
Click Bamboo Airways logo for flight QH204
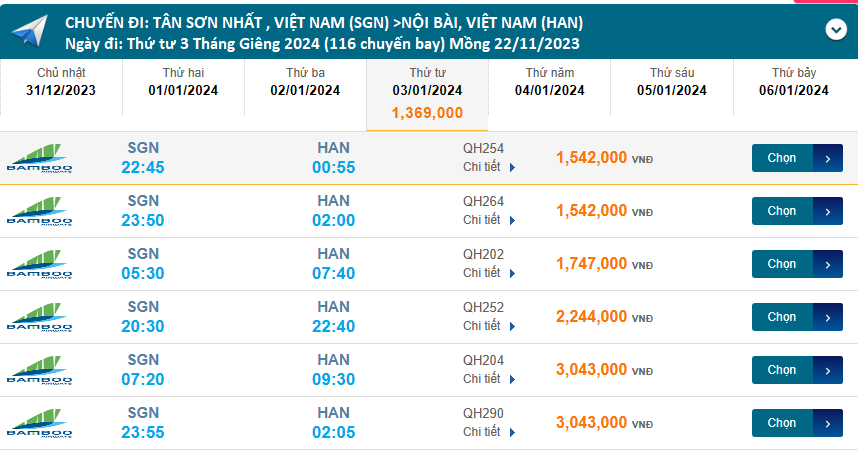point(40,370)
